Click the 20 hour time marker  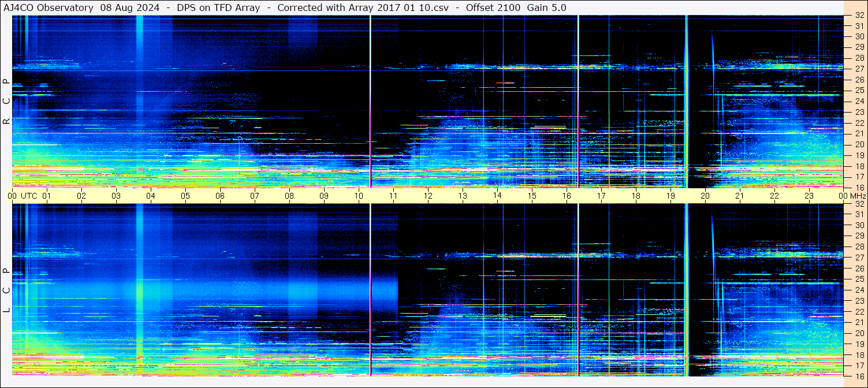[x=705, y=196]
